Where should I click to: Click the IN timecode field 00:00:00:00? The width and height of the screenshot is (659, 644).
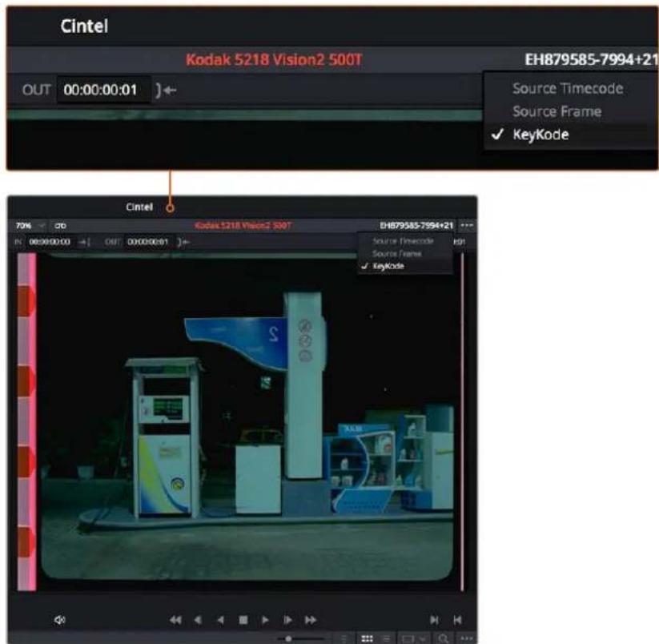pyautogui.click(x=50, y=242)
